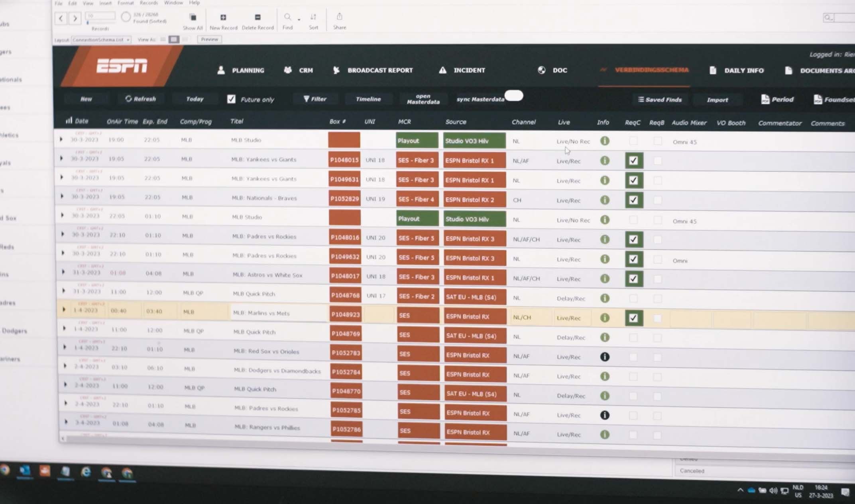Open the Layout ConnectionSchema dropdown
The width and height of the screenshot is (855, 504).
point(101,40)
